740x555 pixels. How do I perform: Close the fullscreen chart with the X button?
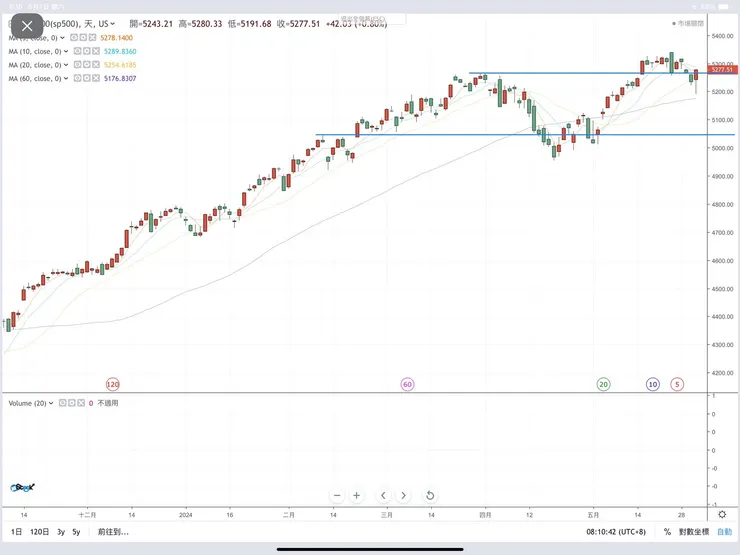pyautogui.click(x=27, y=26)
